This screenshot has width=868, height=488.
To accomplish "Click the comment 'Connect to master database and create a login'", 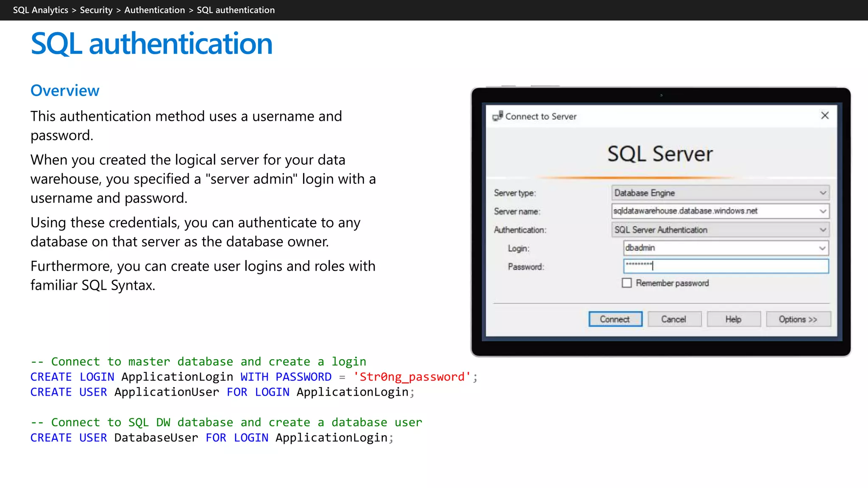I will (198, 362).
